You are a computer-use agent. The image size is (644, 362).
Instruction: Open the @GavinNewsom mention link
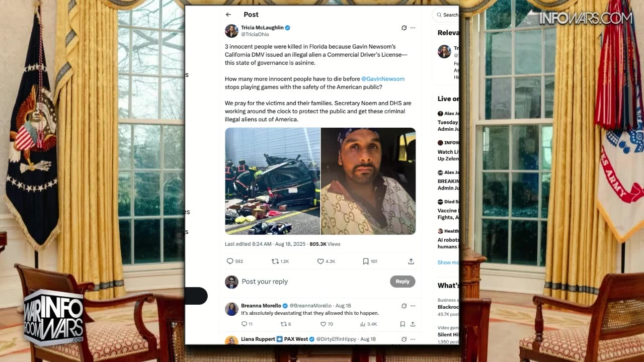point(383,79)
